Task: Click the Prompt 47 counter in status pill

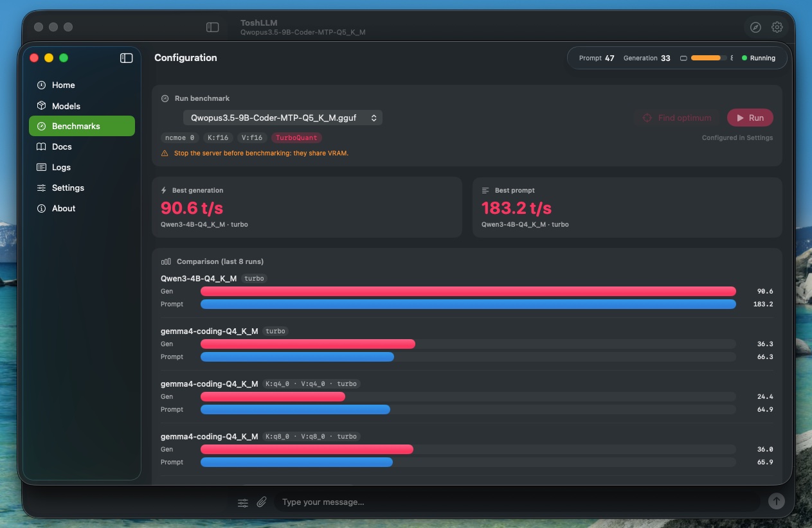Action: 597,58
